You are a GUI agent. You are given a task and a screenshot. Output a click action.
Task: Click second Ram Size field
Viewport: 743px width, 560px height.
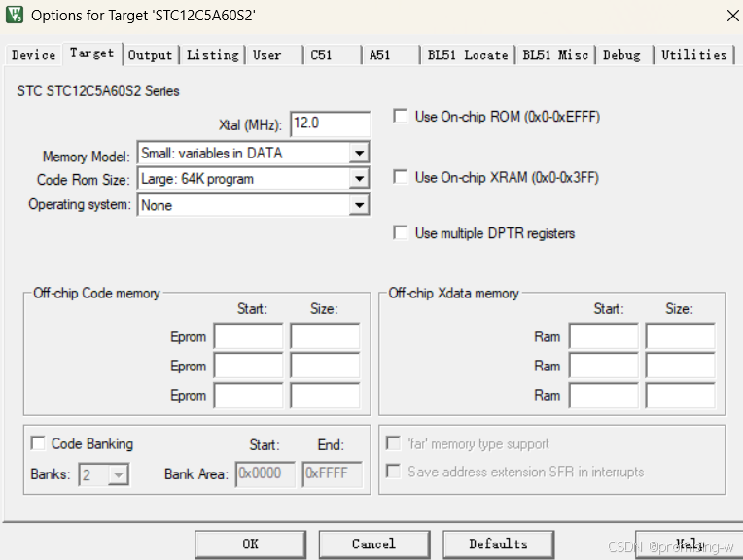(x=681, y=366)
